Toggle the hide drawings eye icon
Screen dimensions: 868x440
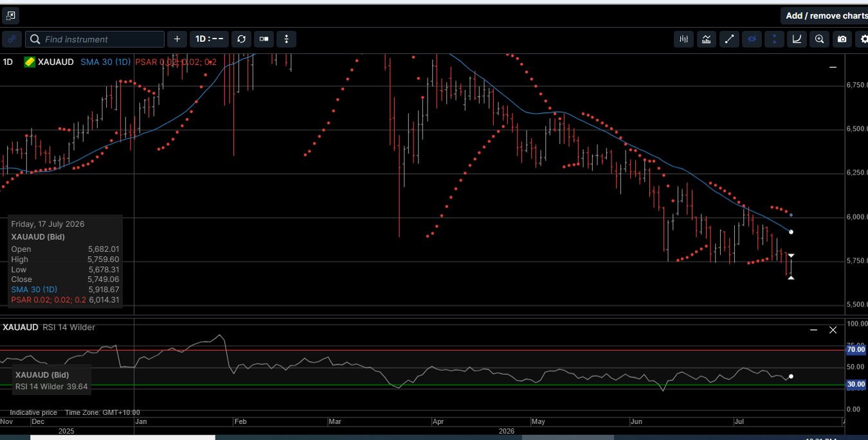click(x=752, y=39)
